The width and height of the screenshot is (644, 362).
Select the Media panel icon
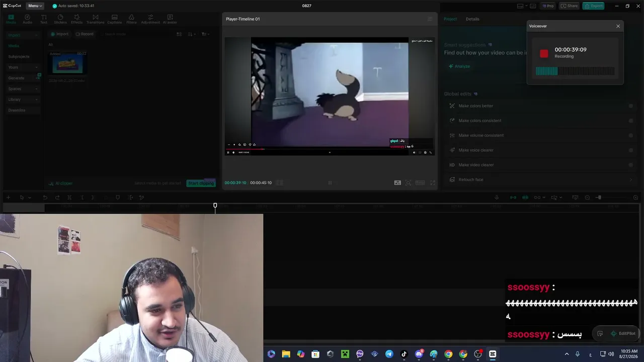pos(11,19)
